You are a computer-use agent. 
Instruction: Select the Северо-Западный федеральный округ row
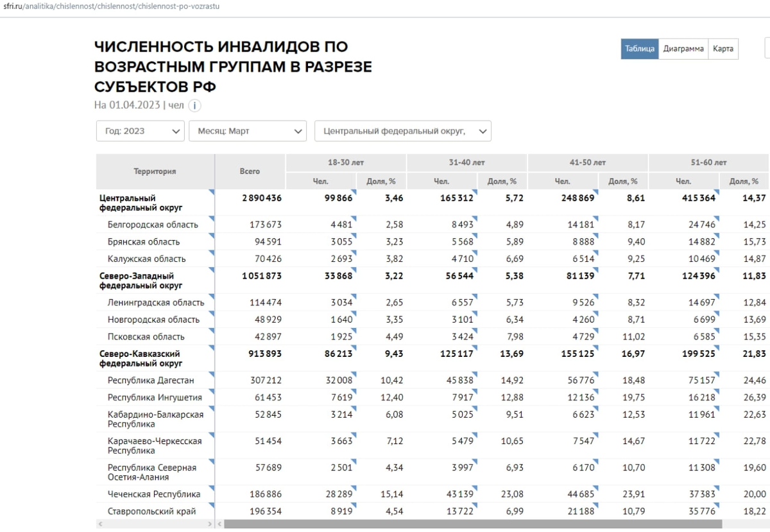pos(433,280)
